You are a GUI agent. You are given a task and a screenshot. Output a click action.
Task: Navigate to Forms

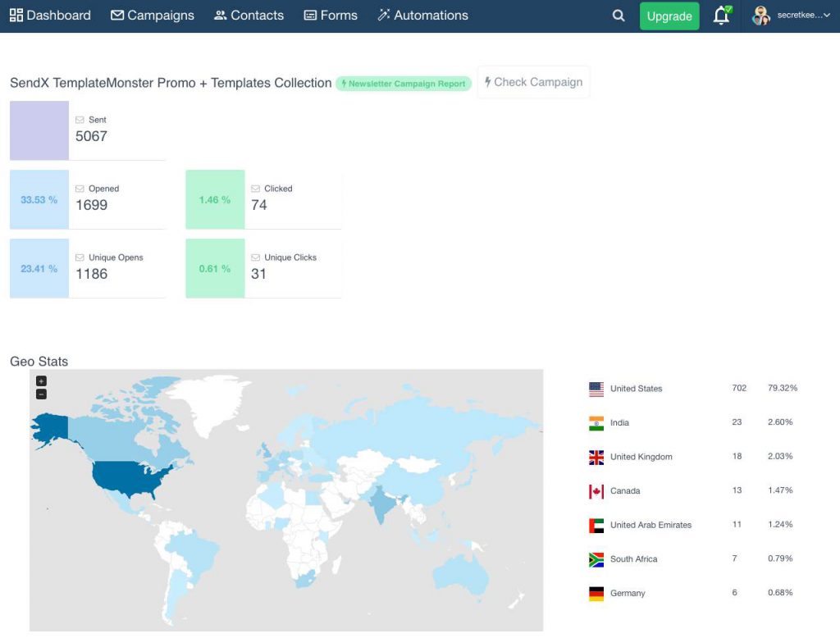(331, 15)
